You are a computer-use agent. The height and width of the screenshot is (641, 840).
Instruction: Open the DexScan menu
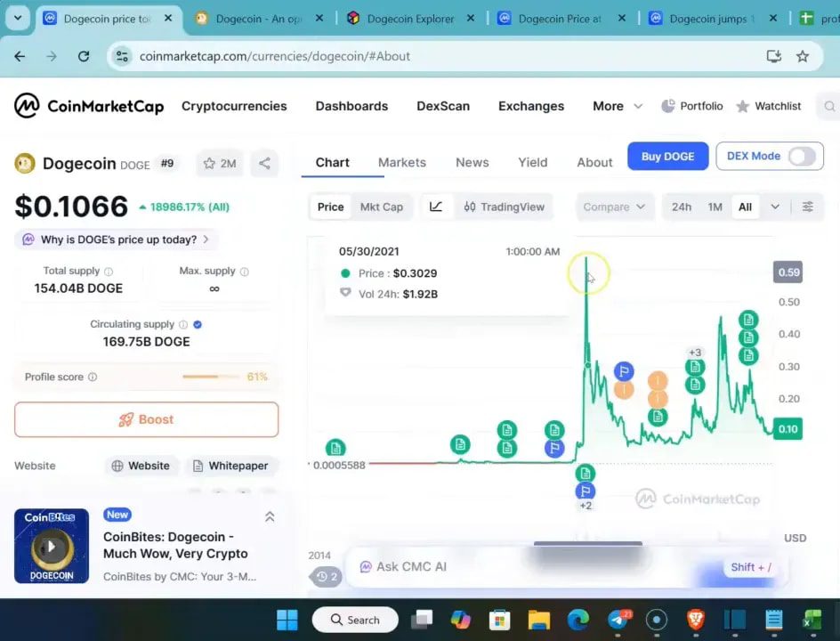443,106
